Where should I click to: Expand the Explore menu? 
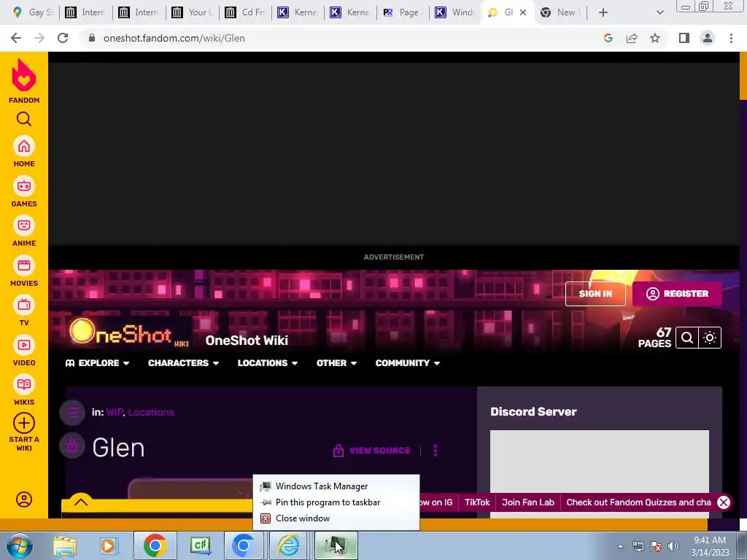pos(97,363)
